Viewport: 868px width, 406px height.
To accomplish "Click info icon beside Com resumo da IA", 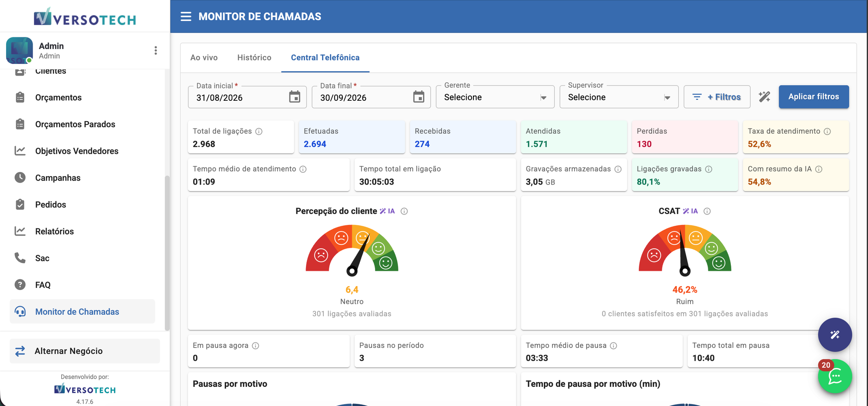I will (x=819, y=169).
